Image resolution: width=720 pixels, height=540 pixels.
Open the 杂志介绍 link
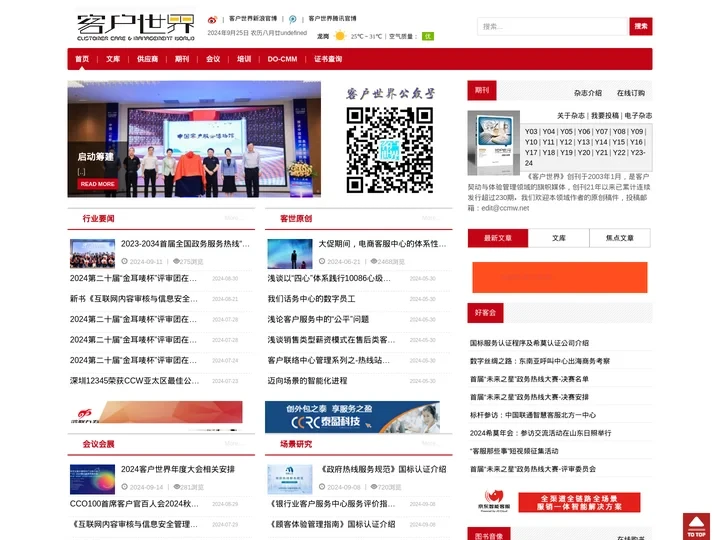click(588, 93)
